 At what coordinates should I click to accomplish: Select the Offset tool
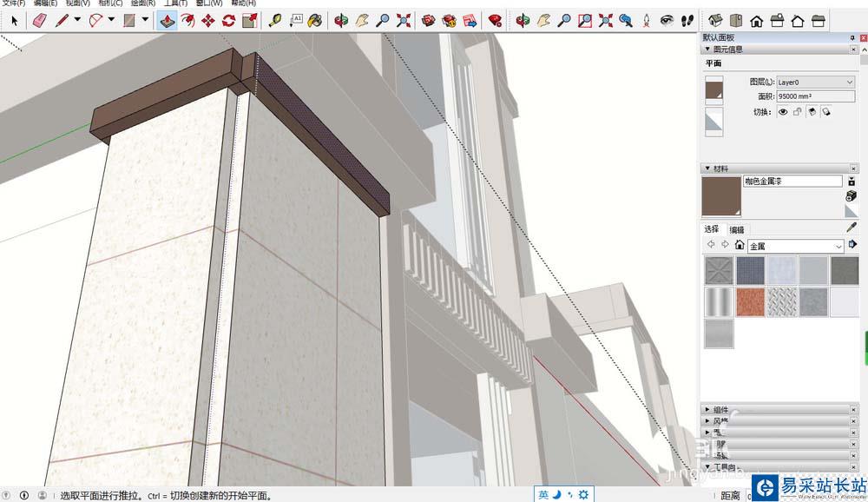[187, 21]
